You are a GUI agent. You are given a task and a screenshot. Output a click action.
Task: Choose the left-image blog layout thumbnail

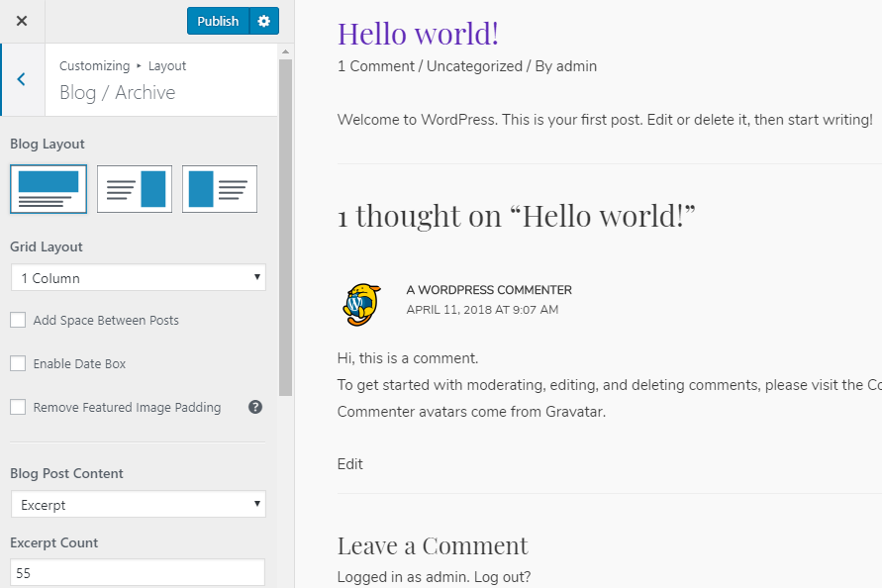pyautogui.click(x=220, y=189)
